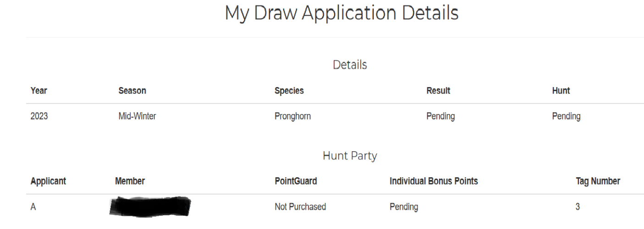The image size is (644, 229).
Task: Click the Species column header
Action: [x=289, y=91]
